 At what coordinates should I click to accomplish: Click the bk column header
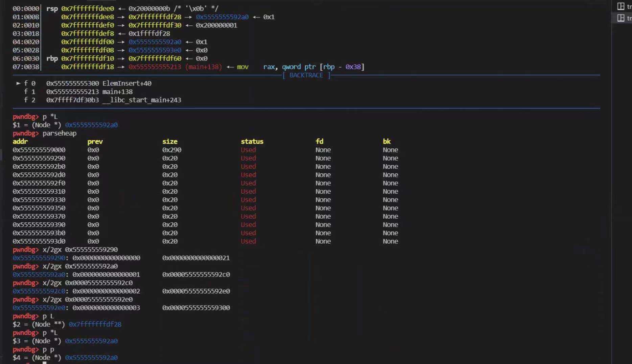click(387, 142)
